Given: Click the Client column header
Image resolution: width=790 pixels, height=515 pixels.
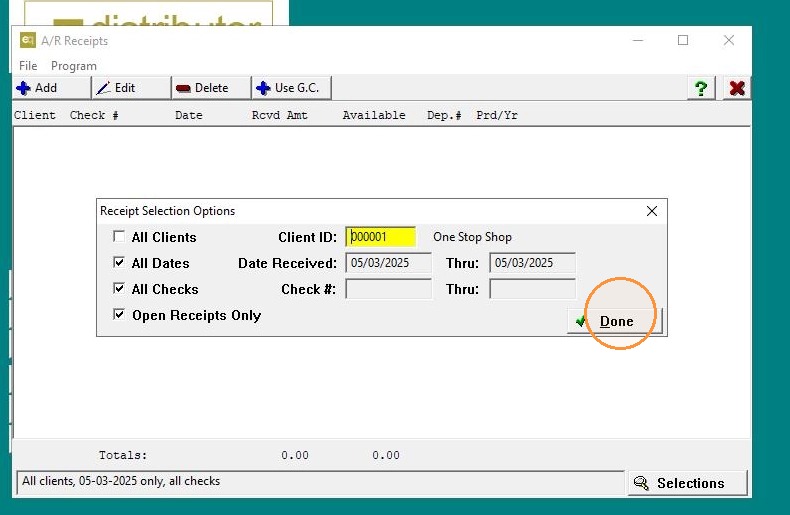Looking at the screenshot, I should point(35,115).
